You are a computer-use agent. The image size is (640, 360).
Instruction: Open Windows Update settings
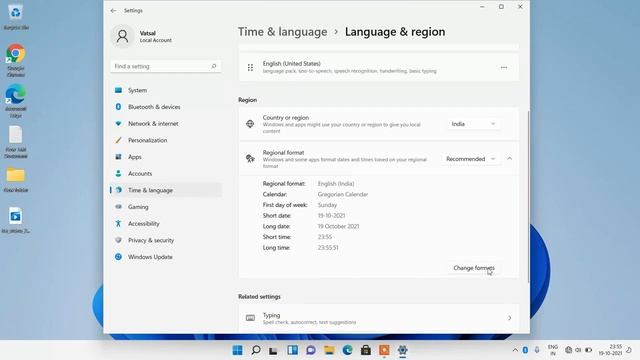166,257
